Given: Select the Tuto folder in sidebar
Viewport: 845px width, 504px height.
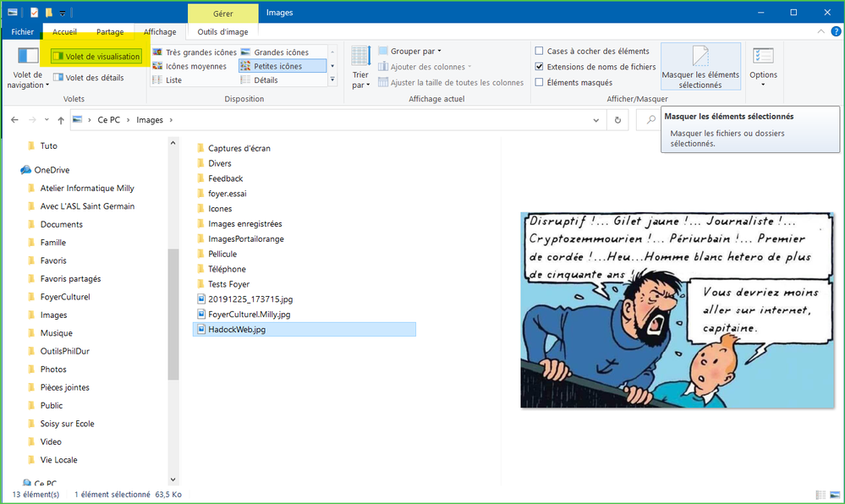Looking at the screenshot, I should pos(48,146).
